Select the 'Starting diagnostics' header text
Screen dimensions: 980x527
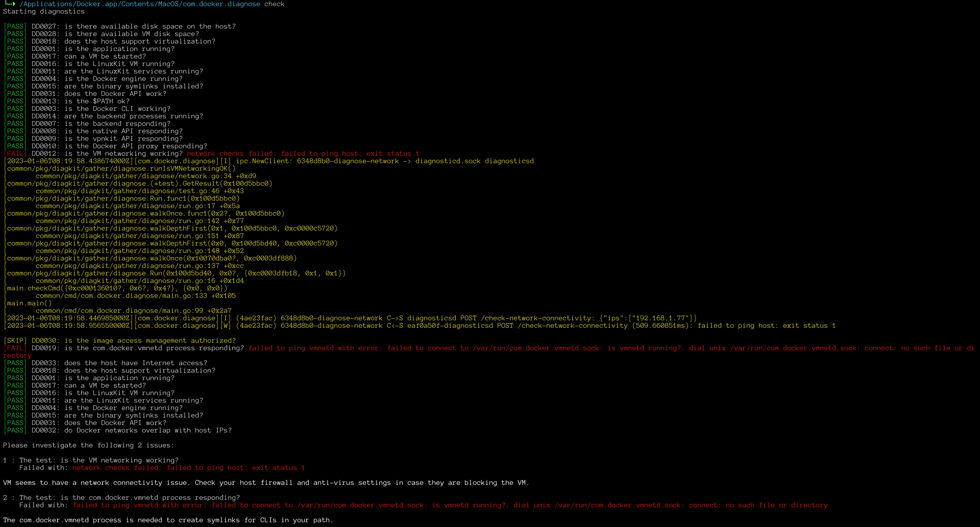point(43,12)
